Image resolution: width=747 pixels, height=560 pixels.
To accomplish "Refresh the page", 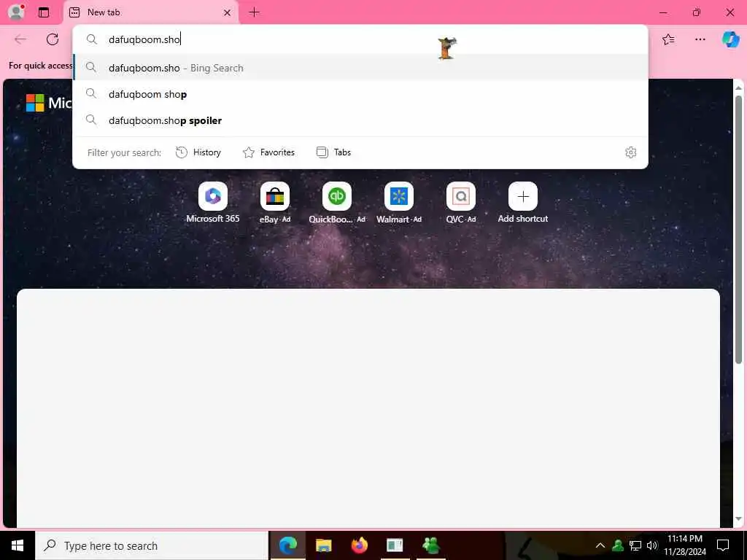I will (x=53, y=39).
